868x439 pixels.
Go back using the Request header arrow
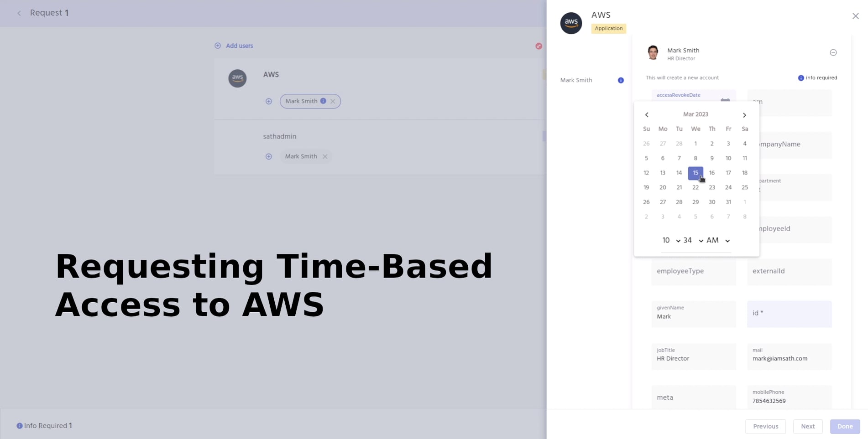tap(19, 13)
